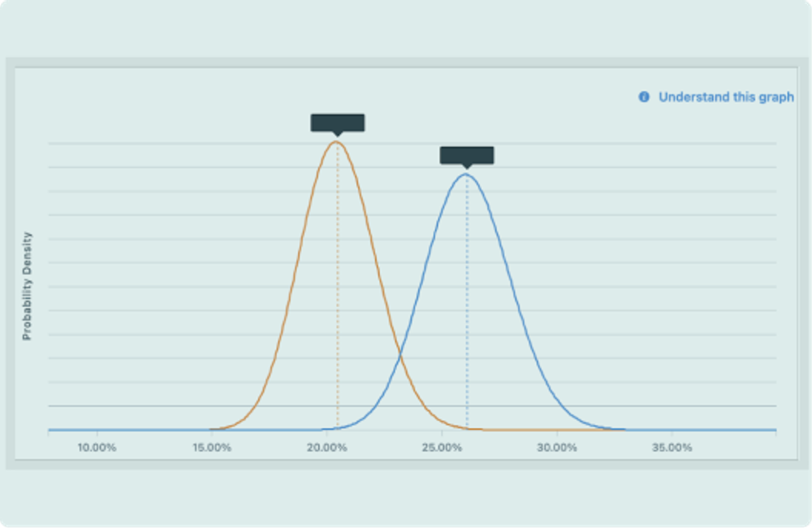Open the Understand this graph help link
The width and height of the screenshot is (812, 528).
point(728,96)
